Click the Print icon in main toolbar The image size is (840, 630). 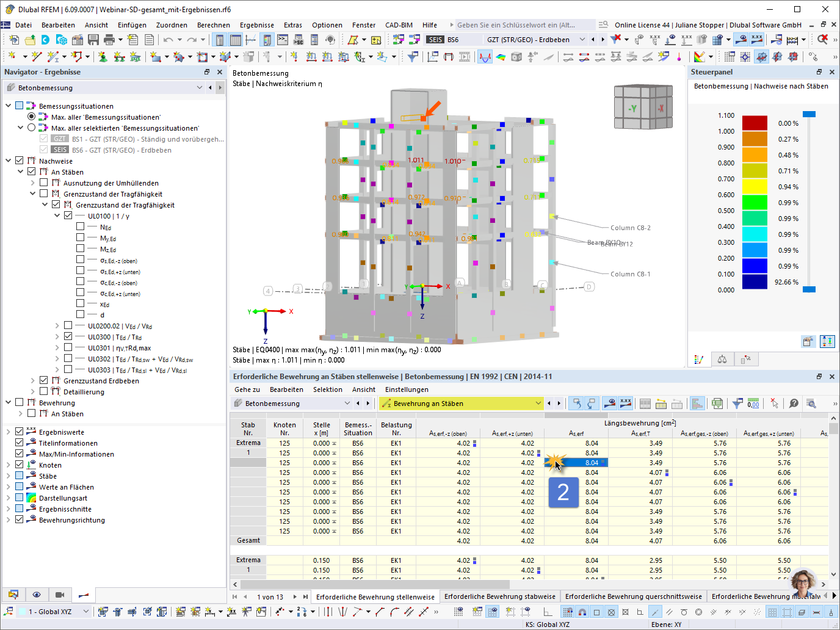109,40
